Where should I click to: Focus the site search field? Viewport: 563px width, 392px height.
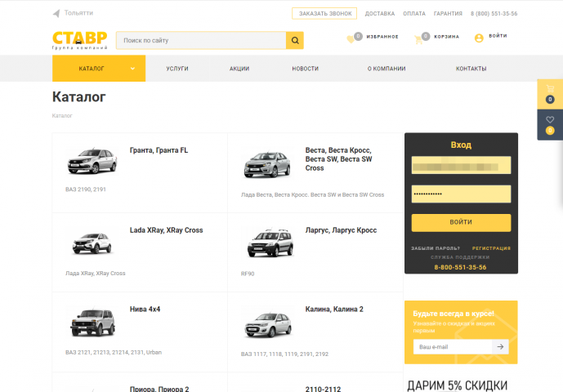pos(201,40)
